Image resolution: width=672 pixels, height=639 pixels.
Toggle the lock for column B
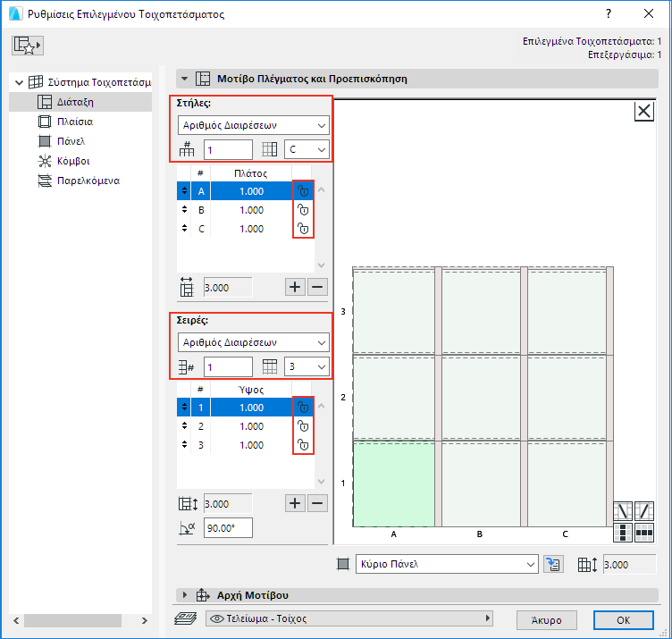(303, 210)
